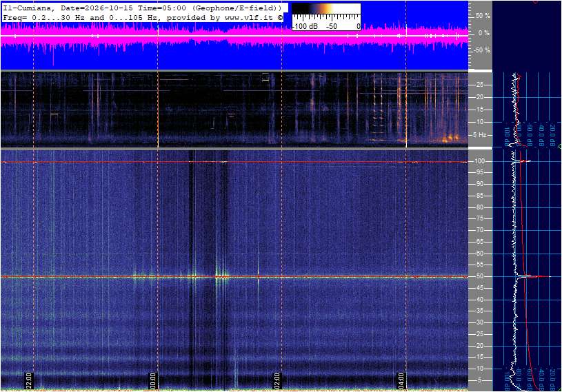
Task: Click the 30 Hz tick on E-field axis
Action: pyautogui.click(x=479, y=322)
